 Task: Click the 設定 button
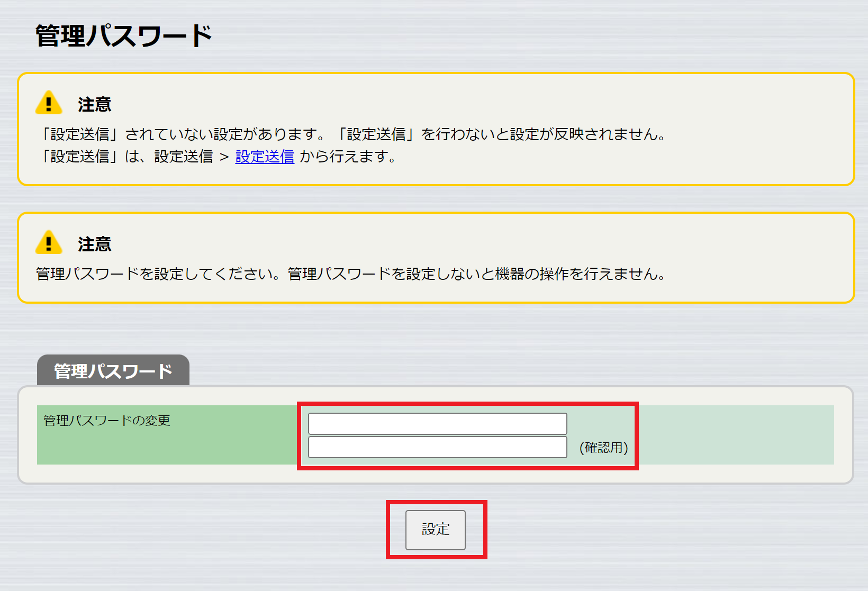pyautogui.click(x=436, y=530)
